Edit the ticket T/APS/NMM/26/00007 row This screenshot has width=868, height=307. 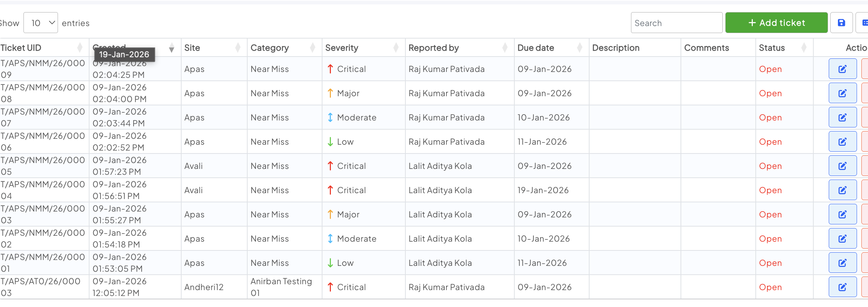(842, 118)
